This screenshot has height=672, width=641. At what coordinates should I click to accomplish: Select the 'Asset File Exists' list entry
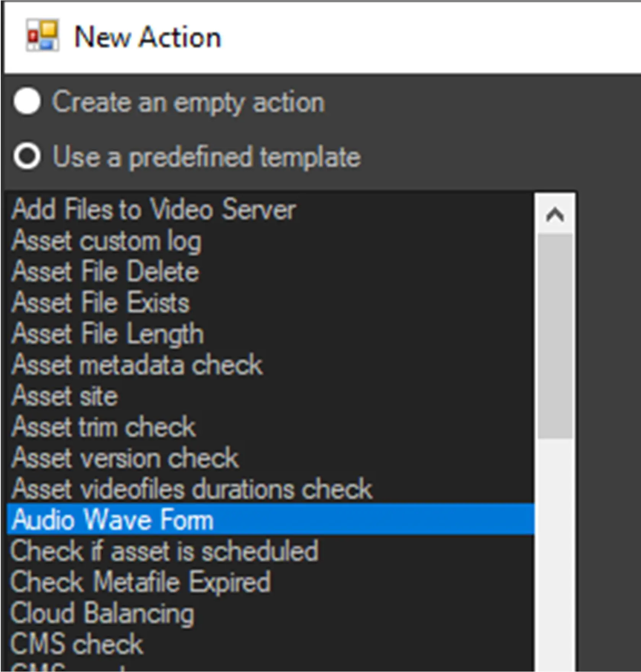point(101,303)
